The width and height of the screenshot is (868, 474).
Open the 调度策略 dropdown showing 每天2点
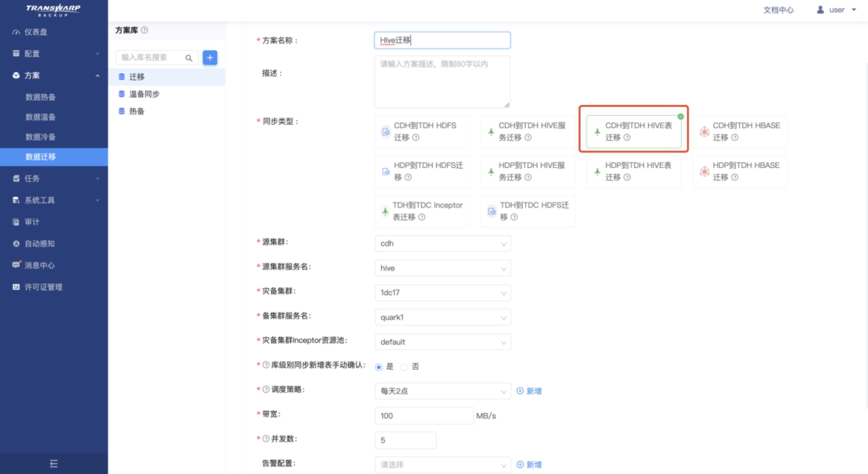pos(442,391)
